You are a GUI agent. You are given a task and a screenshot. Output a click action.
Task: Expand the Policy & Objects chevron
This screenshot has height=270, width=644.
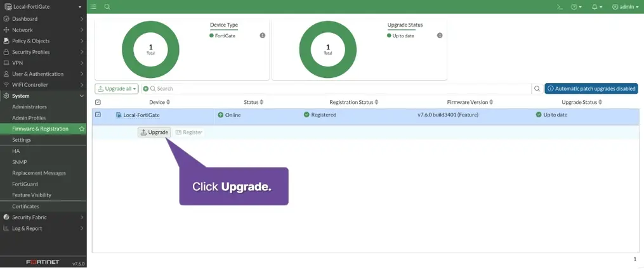82,41
